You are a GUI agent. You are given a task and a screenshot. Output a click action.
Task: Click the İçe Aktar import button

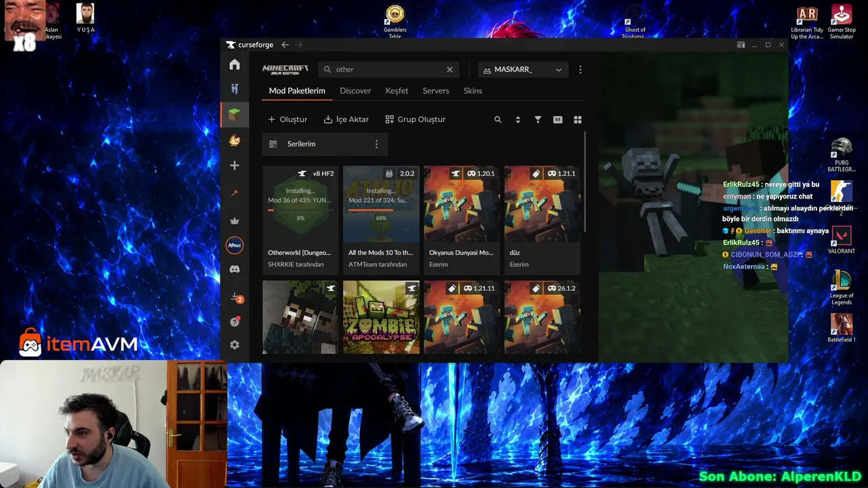click(x=347, y=119)
